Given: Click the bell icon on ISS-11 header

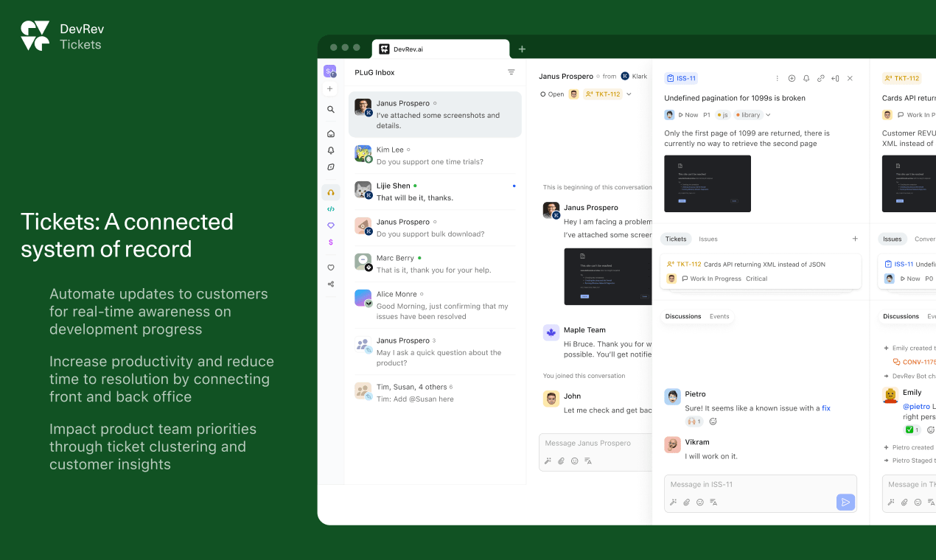Looking at the screenshot, I should point(806,78).
